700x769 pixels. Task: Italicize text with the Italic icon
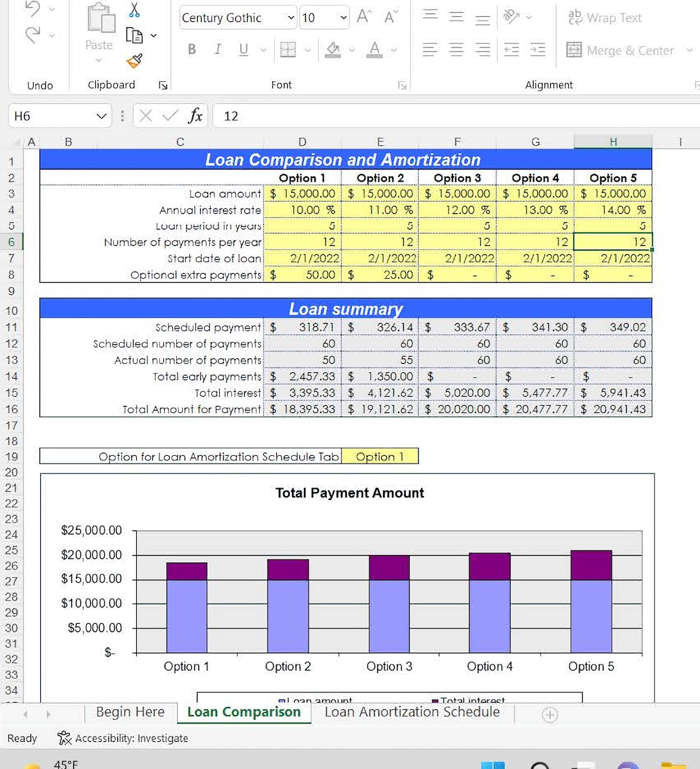[217, 50]
